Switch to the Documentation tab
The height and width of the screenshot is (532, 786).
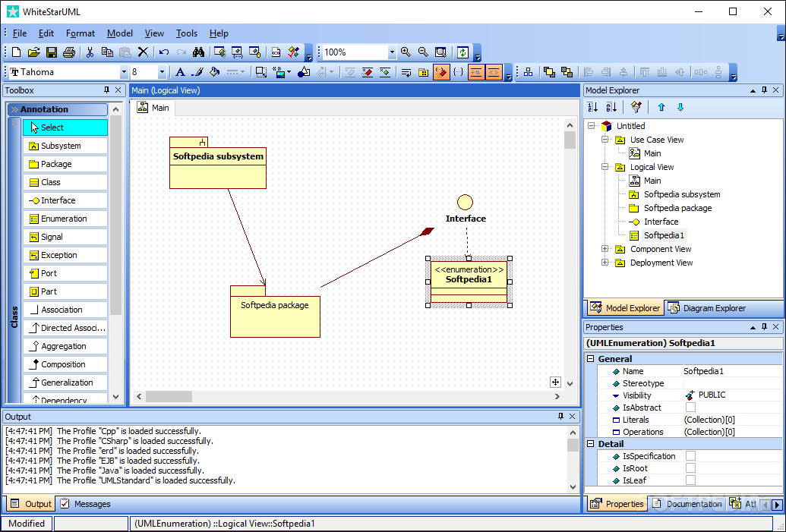click(687, 504)
